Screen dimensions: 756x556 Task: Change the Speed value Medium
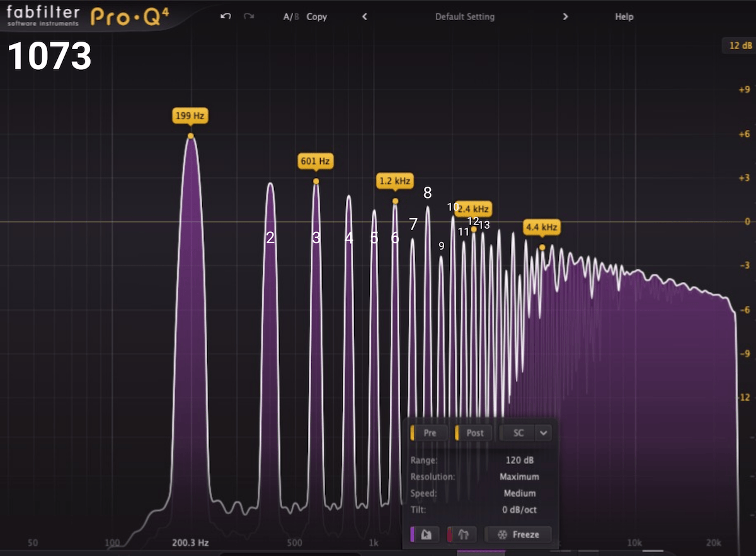(x=520, y=493)
